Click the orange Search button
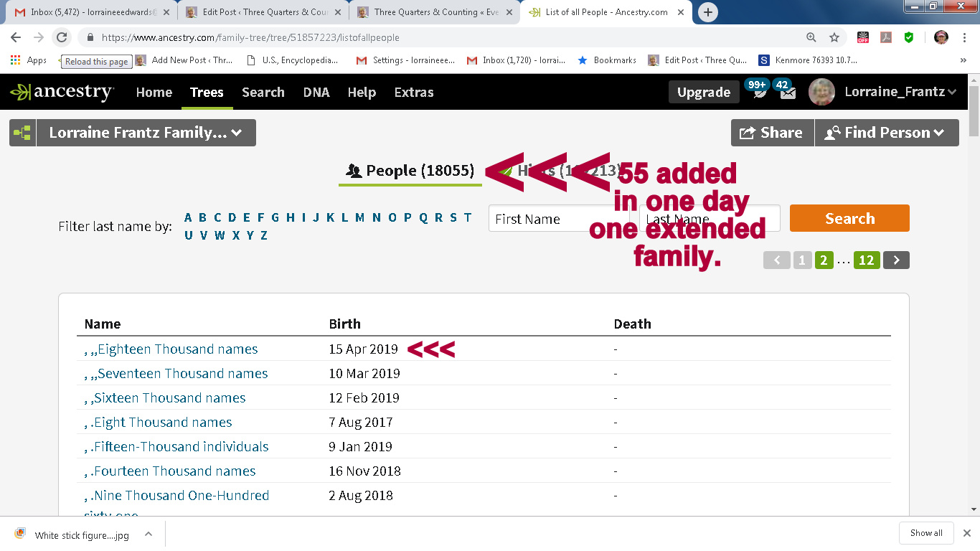Image resolution: width=980 pixels, height=551 pixels. (x=849, y=218)
